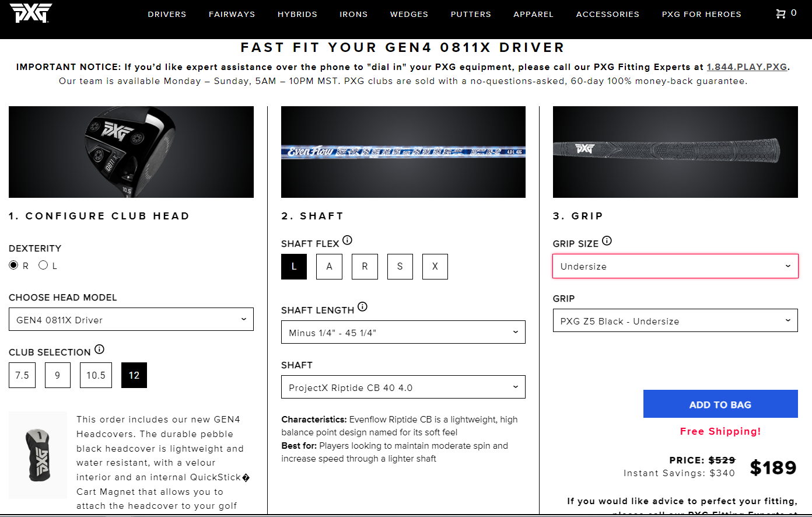
Task: Go to Apparel section
Action: pos(533,14)
